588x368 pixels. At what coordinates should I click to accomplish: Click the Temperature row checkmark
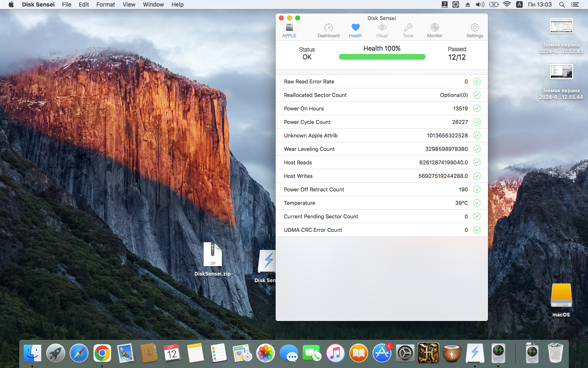coord(477,203)
